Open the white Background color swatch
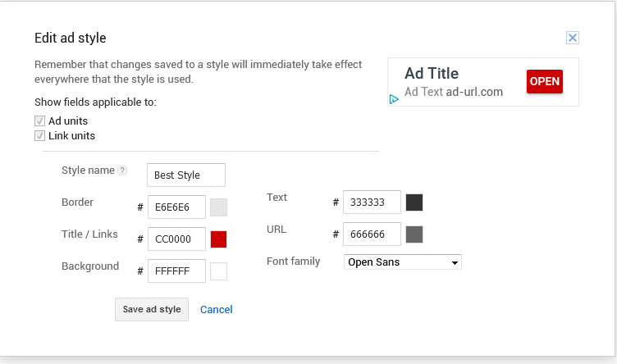The width and height of the screenshot is (617, 364). 218,271
